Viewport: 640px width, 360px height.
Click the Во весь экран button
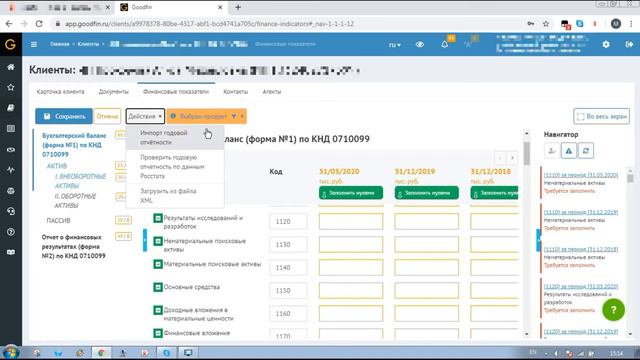[602, 116]
